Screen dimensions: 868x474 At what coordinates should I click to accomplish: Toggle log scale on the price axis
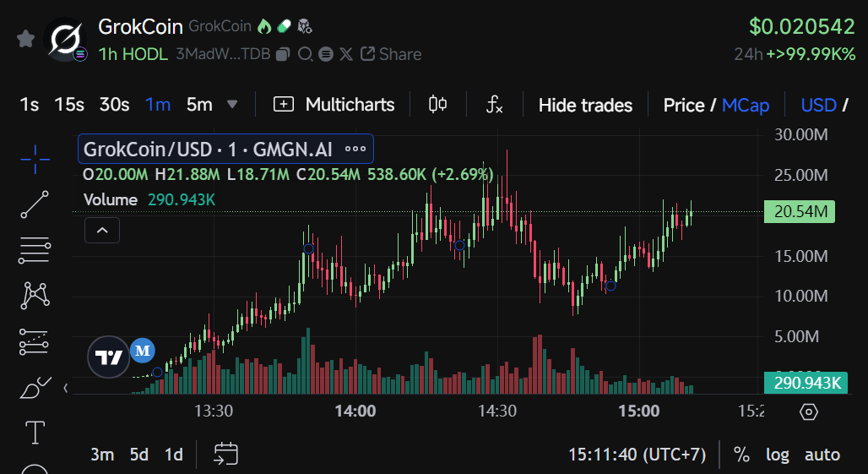[777, 455]
